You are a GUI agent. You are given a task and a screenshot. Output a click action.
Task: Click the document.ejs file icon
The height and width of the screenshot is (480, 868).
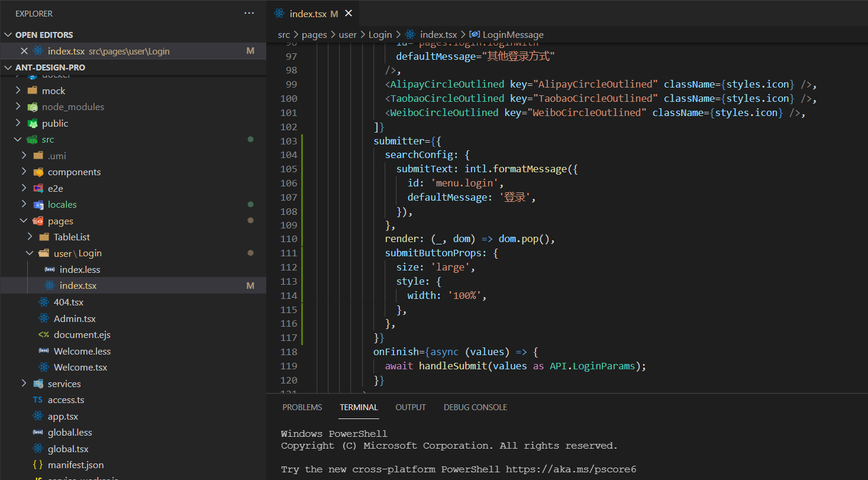click(44, 335)
